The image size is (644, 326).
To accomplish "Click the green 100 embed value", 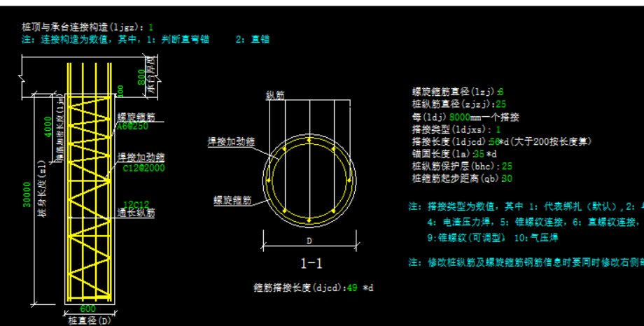I will coord(120,91).
